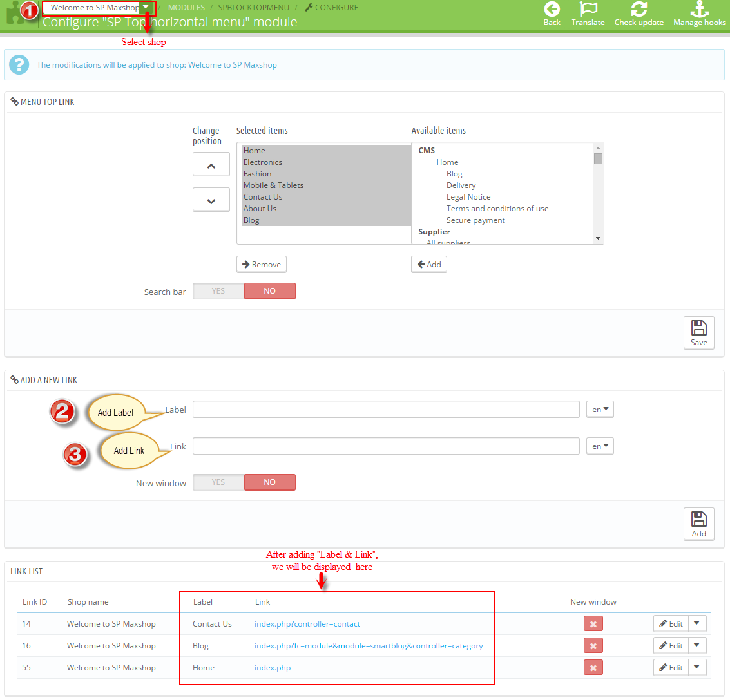This screenshot has height=700, width=730.
Task: Click the Shop name column header
Action: click(x=88, y=602)
